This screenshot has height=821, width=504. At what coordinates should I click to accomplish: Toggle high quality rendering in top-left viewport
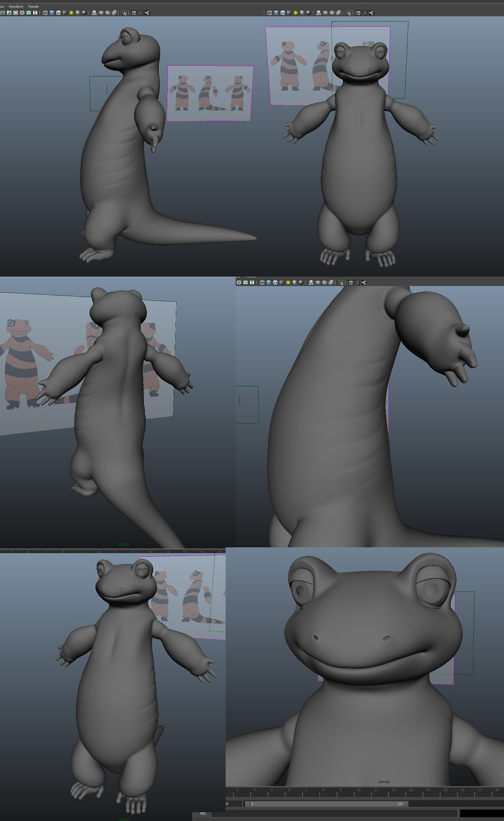(84, 13)
